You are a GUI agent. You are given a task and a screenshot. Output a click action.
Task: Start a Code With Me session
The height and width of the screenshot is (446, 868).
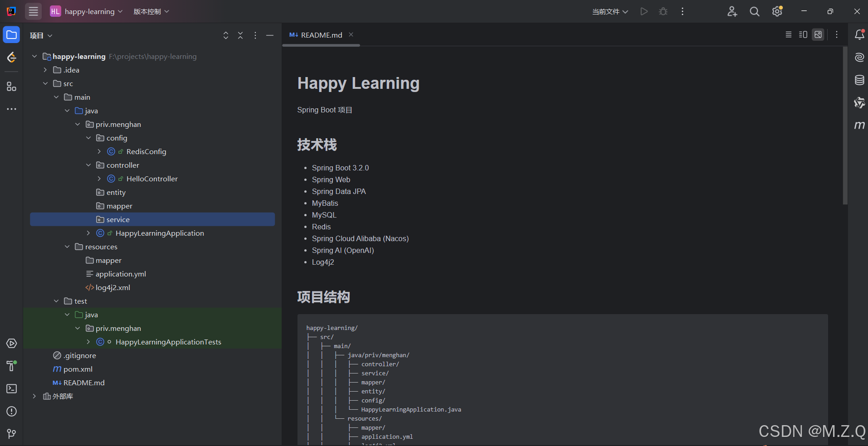pos(732,12)
